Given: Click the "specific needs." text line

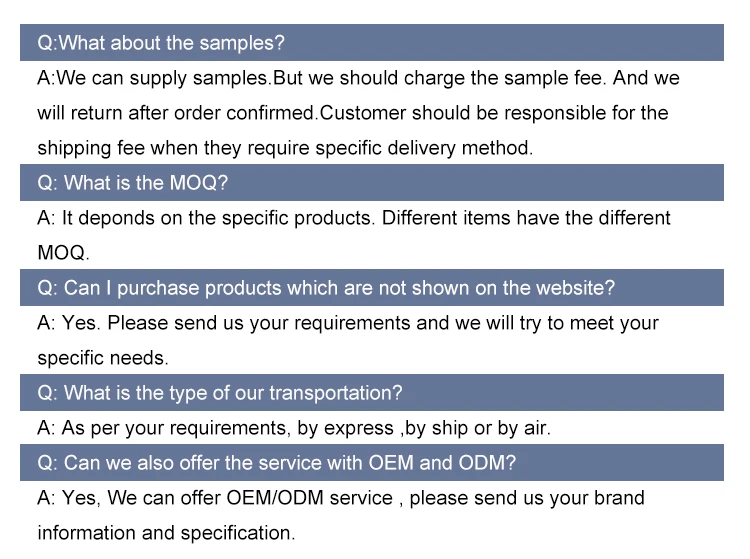Looking at the screenshot, I should point(103,358).
